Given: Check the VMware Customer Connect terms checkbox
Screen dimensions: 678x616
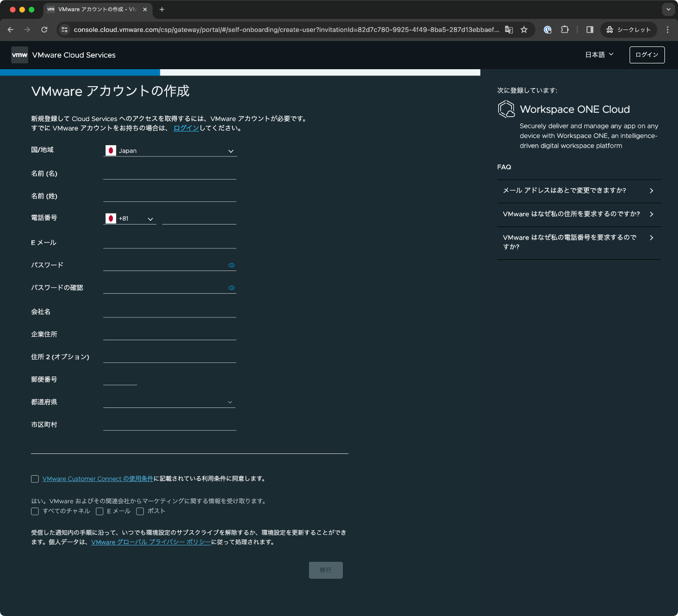Looking at the screenshot, I should [x=35, y=479].
